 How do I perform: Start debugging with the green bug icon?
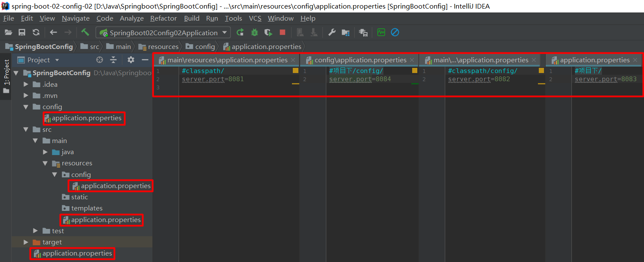255,32
